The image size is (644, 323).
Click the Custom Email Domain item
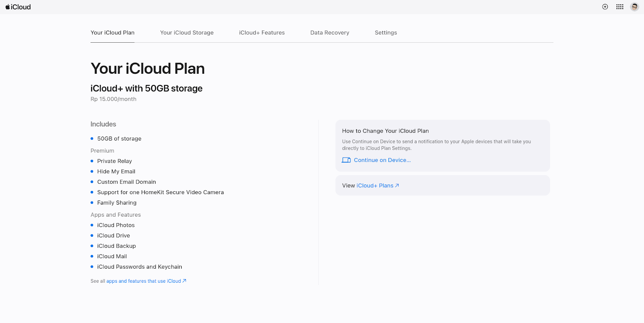pos(126,182)
